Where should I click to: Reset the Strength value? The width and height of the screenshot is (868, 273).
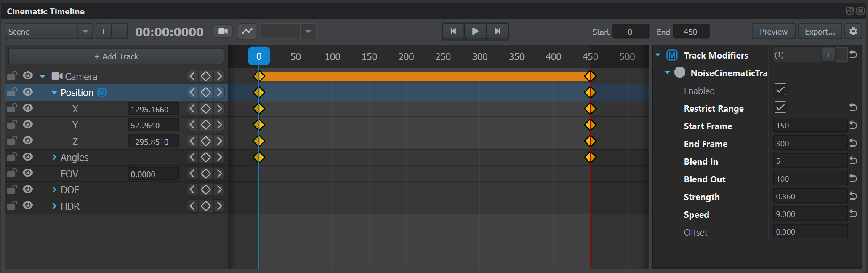(x=853, y=196)
